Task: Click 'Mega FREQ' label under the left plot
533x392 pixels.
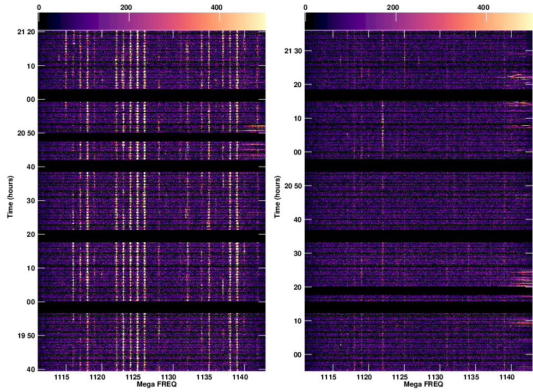Action: (152, 385)
